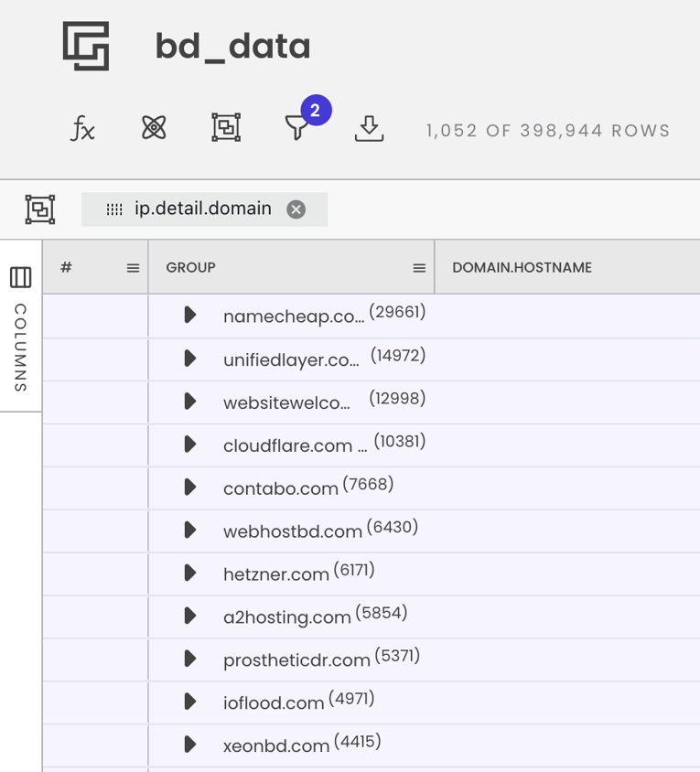Expand the websitewelco... group

pyautogui.click(x=190, y=401)
